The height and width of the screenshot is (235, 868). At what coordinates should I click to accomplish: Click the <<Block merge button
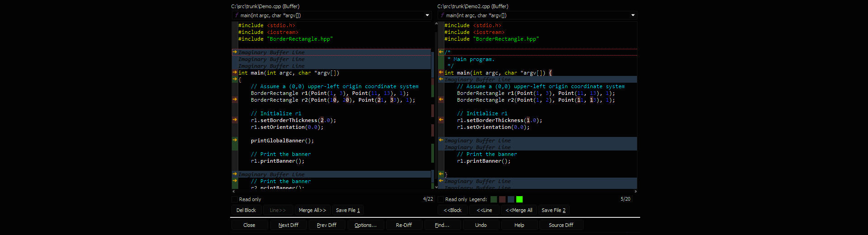coord(453,210)
